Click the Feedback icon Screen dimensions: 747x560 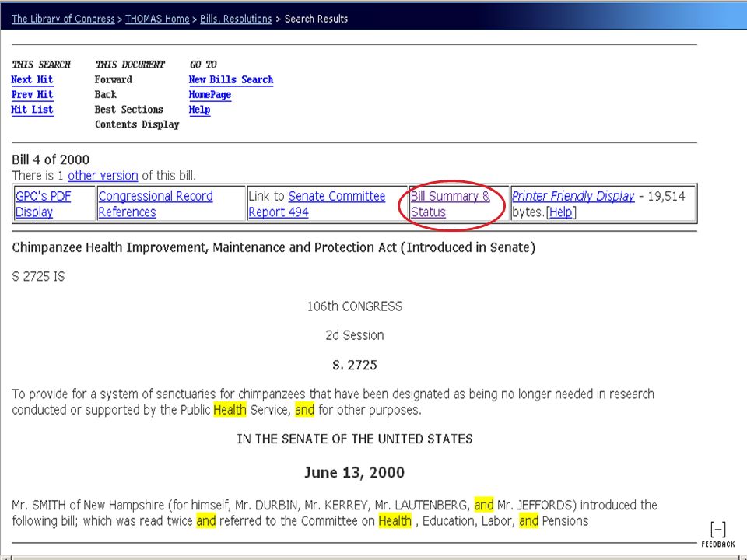tap(718, 534)
